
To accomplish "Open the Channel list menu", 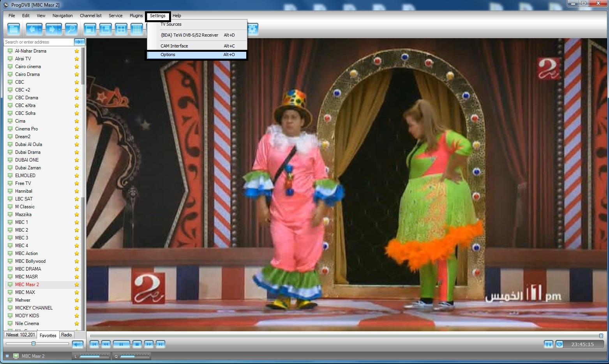I will (91, 16).
